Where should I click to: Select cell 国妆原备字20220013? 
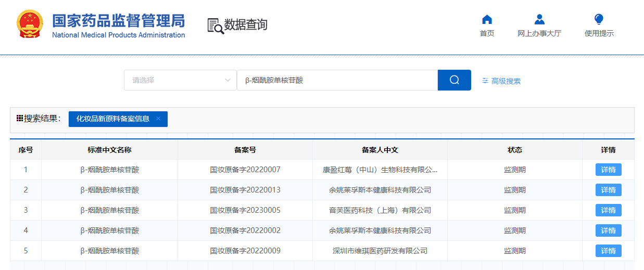(x=245, y=190)
